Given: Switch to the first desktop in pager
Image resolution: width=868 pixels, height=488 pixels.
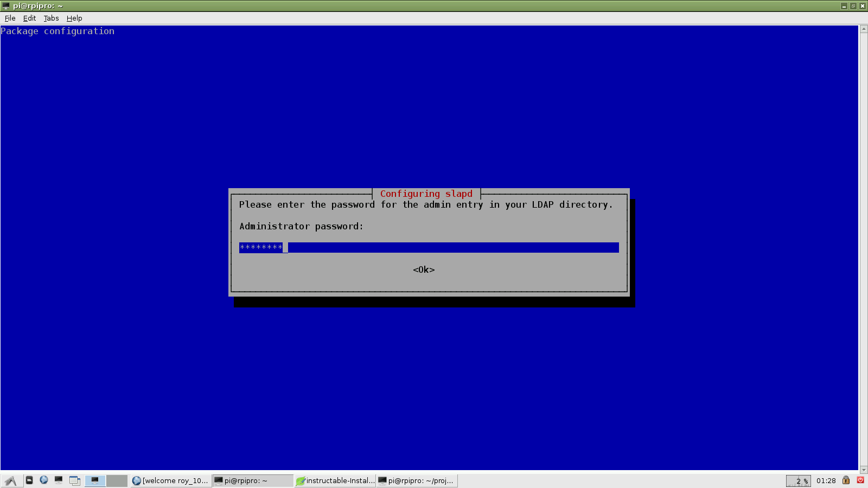Looking at the screenshot, I should coord(95,480).
